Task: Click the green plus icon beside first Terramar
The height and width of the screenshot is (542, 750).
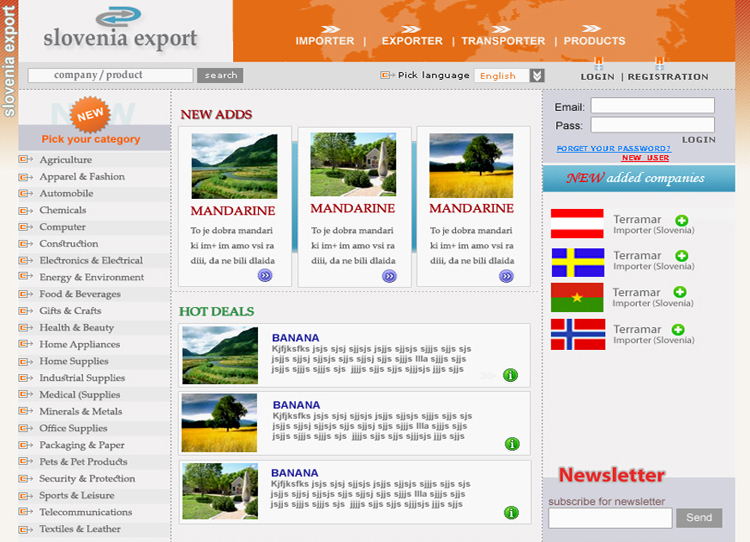Action: pyautogui.click(x=681, y=220)
